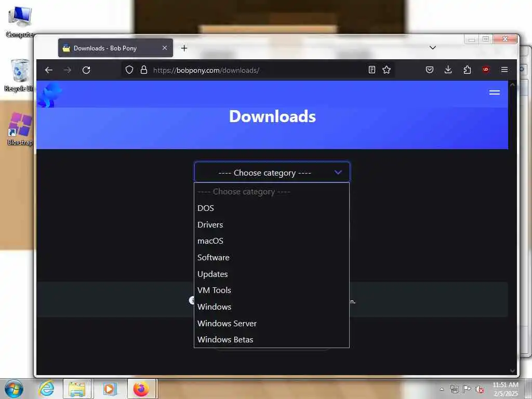Pick the Windows category option
The image size is (532, 399).
coord(271,307)
